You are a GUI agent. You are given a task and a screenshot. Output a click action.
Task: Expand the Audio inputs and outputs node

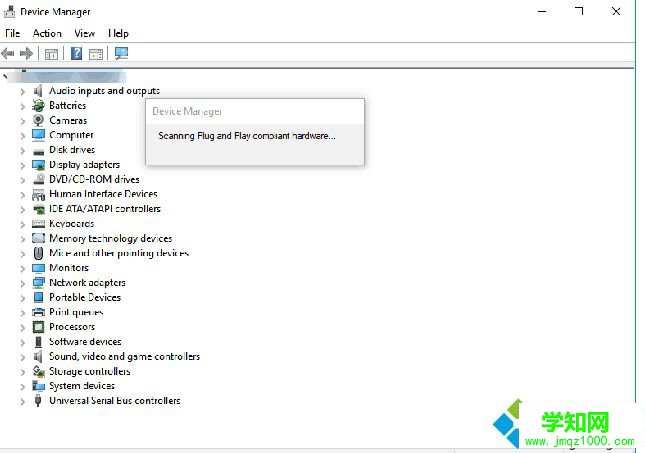click(23, 91)
